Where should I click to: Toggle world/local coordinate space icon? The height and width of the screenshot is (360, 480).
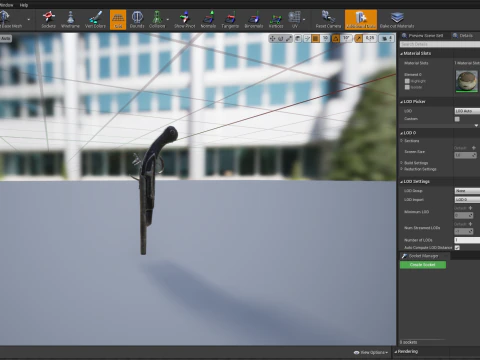point(298,38)
